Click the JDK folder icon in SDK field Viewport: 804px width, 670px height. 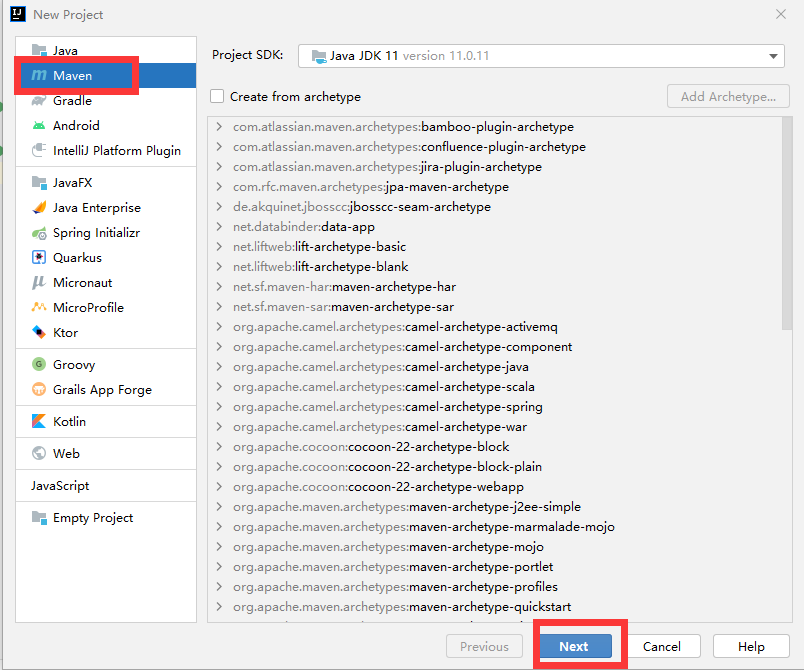click(319, 56)
